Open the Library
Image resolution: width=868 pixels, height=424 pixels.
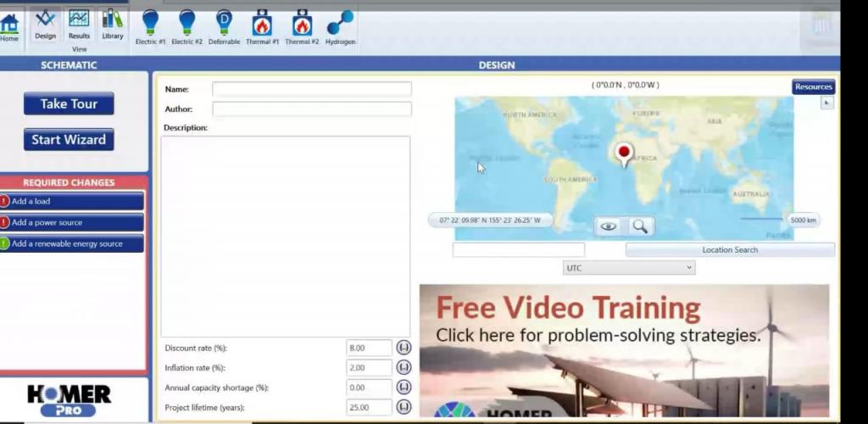tap(113, 25)
